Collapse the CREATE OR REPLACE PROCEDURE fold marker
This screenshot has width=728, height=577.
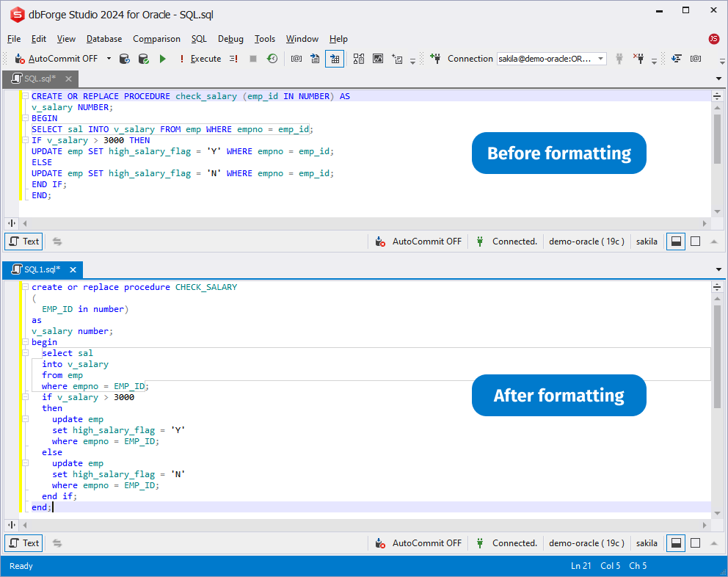tap(26, 96)
